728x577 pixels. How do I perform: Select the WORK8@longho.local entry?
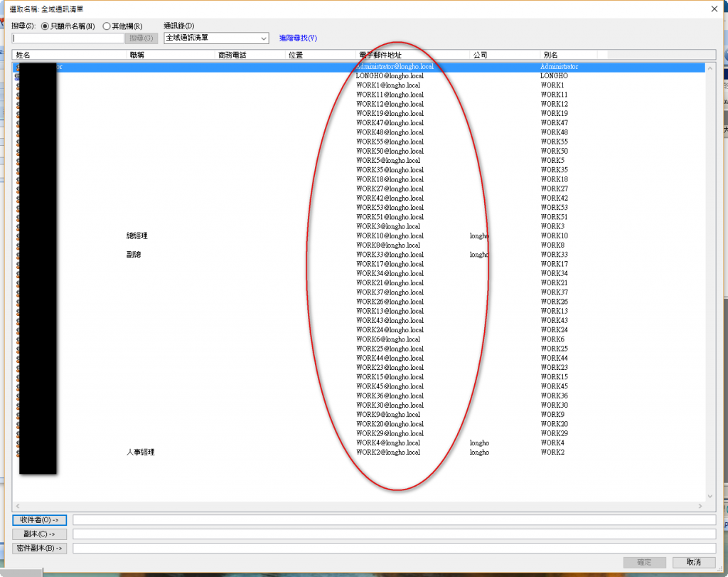click(388, 245)
